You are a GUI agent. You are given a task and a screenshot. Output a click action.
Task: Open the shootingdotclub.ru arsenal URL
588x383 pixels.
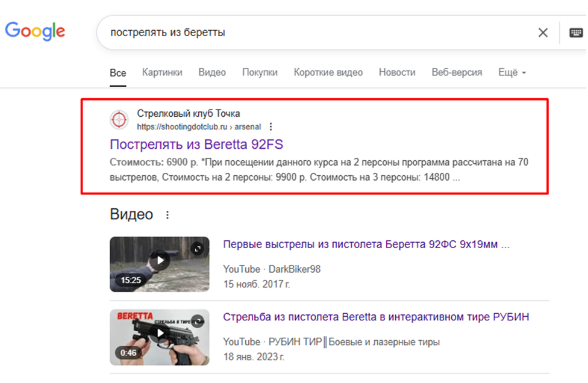pyautogui.click(x=199, y=126)
